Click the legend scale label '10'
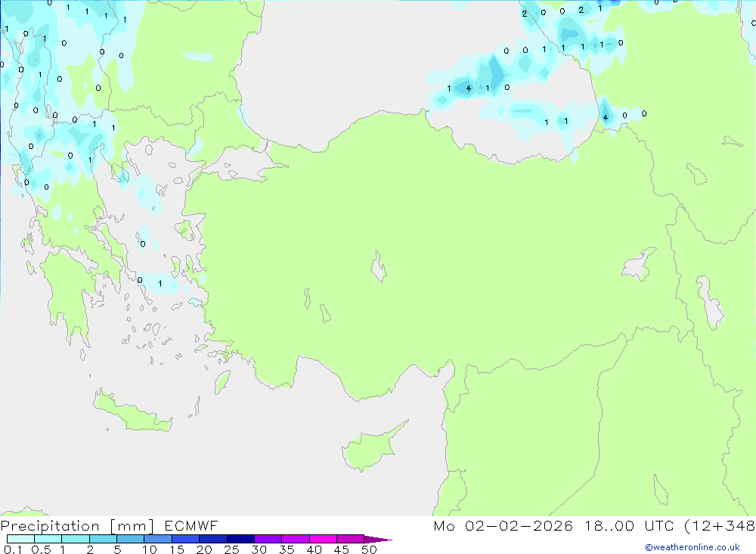 (x=150, y=549)
